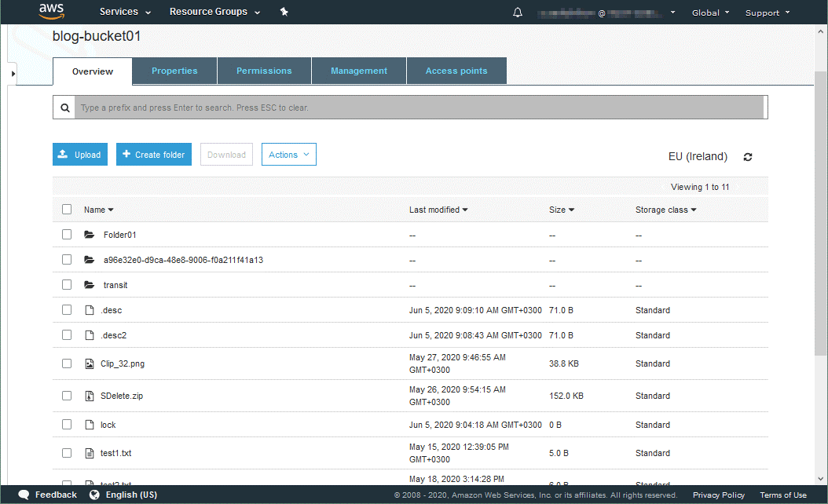Check the Folder01 row checkbox
This screenshot has width=828, height=504.
67,234
